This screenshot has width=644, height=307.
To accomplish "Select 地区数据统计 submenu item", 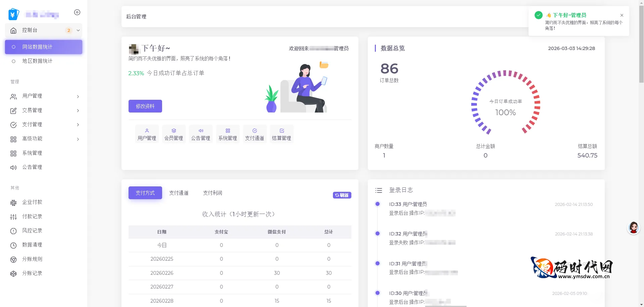I will (37, 61).
